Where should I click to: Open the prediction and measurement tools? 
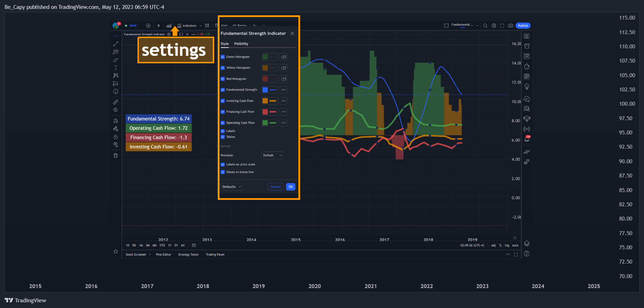pos(115,84)
